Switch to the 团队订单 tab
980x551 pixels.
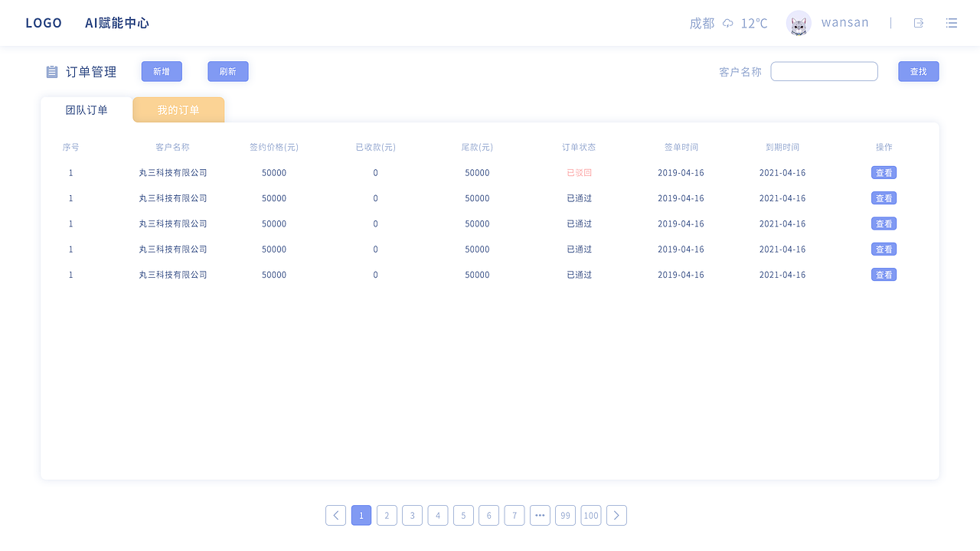(x=87, y=109)
